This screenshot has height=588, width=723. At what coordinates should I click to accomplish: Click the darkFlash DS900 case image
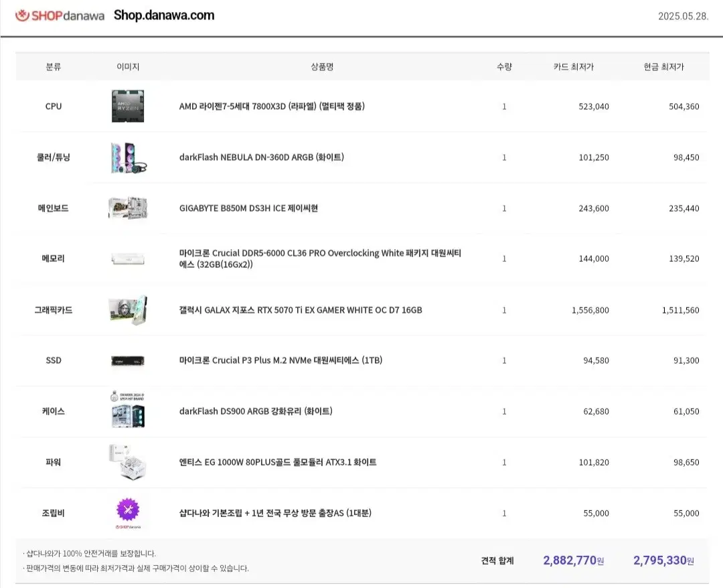[x=127, y=411]
